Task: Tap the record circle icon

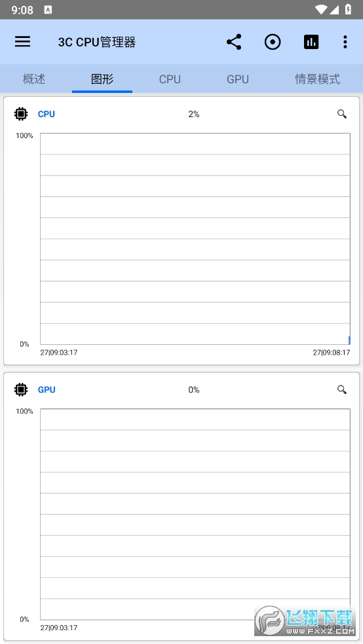Action: coord(272,42)
